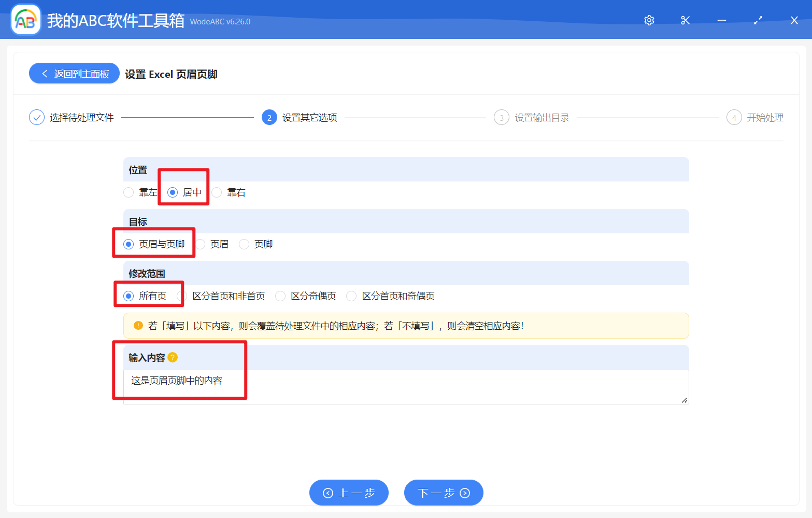Open the settings gear in the title bar
The image size is (812, 518).
(x=649, y=20)
